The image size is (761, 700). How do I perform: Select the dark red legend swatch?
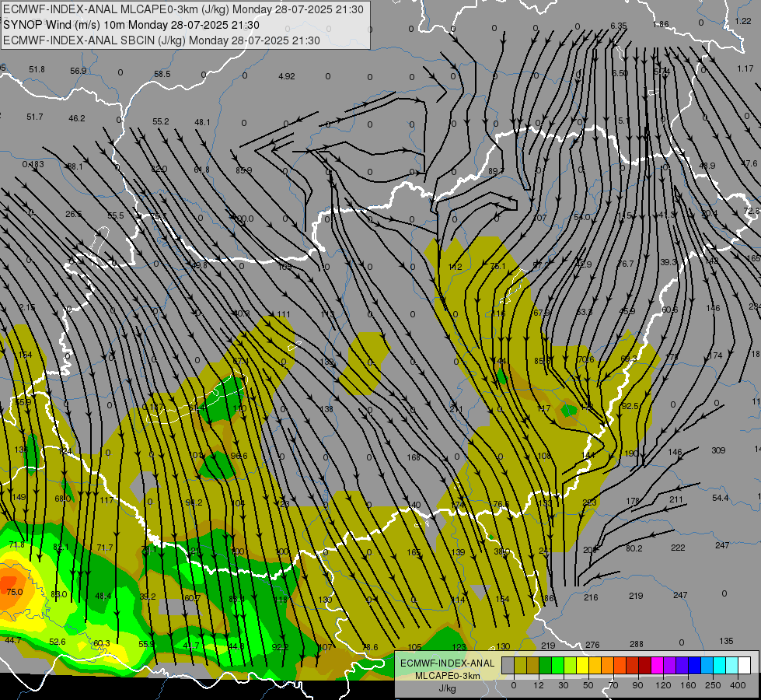(644, 666)
